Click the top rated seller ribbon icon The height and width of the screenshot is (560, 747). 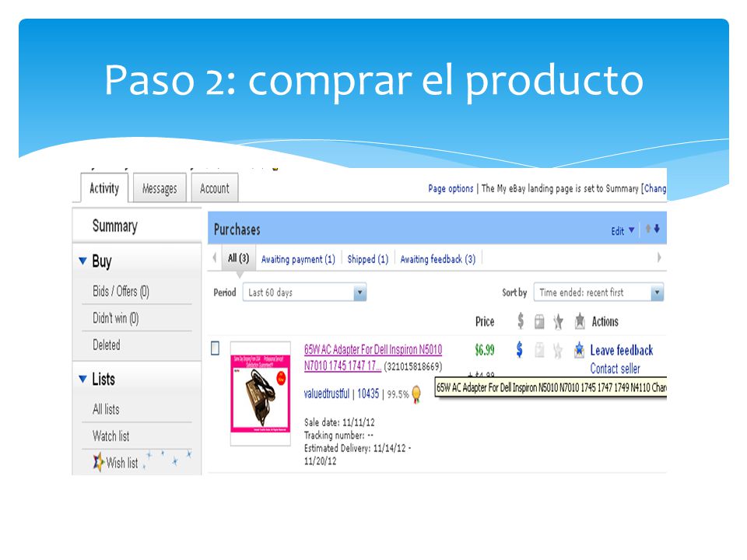click(x=416, y=394)
